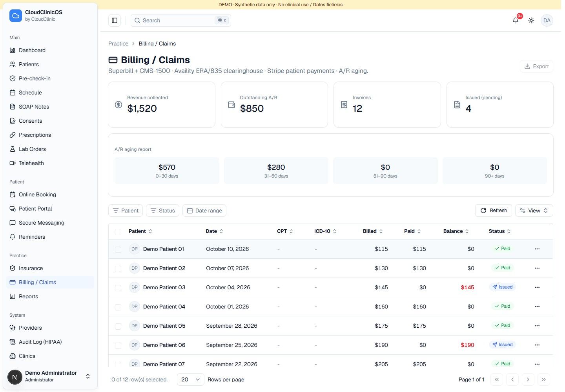Open the View options dropdown

tap(534, 211)
